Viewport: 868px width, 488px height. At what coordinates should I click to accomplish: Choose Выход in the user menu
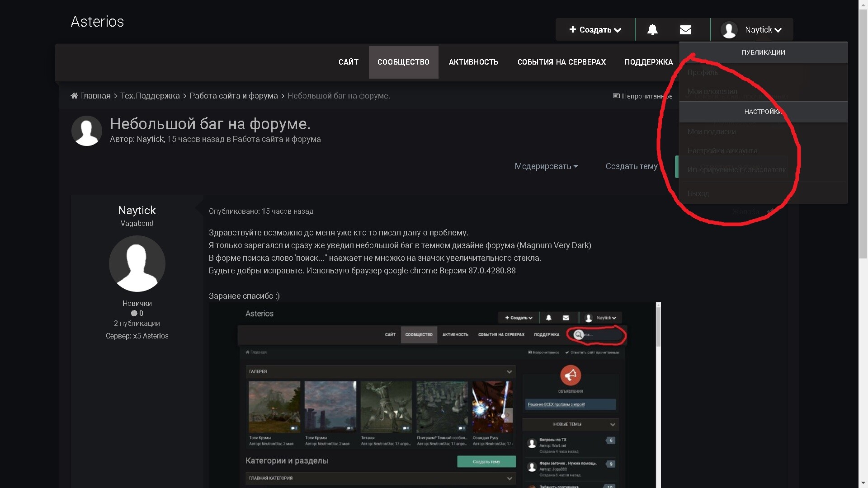point(698,193)
